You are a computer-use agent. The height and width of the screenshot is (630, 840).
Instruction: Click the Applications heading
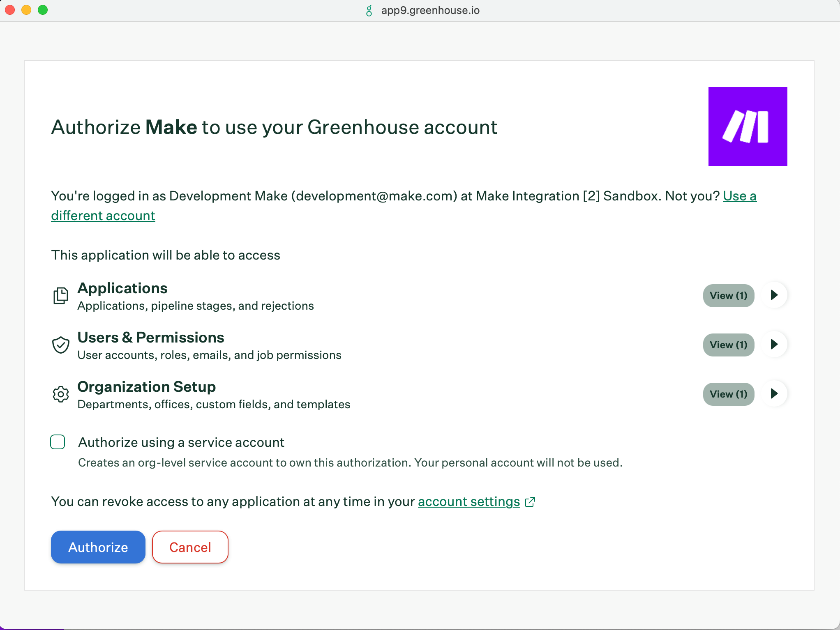tap(122, 288)
